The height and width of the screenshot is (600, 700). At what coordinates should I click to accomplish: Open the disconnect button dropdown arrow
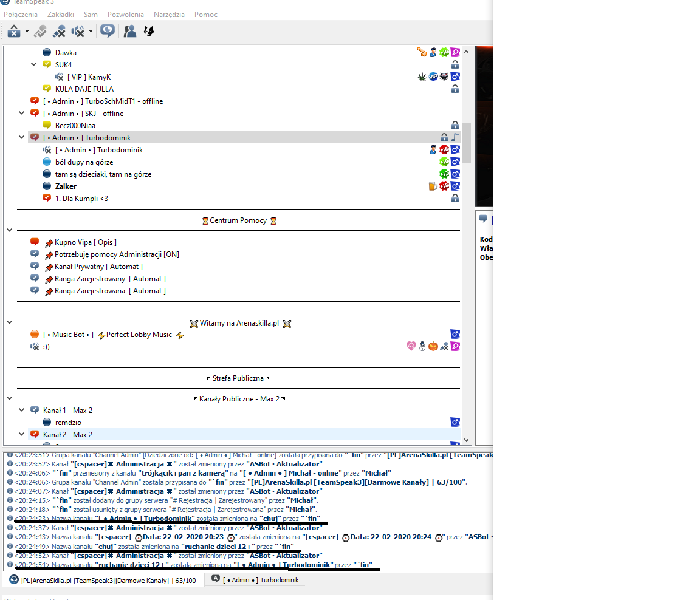(27, 31)
